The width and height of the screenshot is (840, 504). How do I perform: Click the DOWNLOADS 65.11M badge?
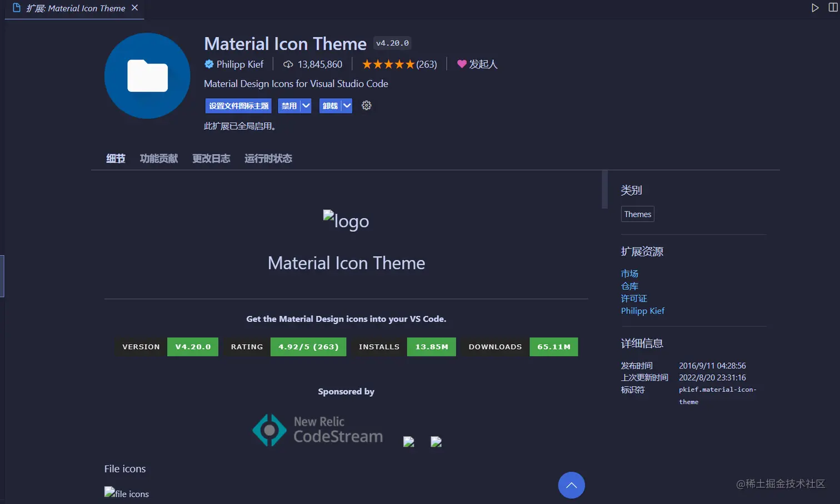tap(520, 347)
